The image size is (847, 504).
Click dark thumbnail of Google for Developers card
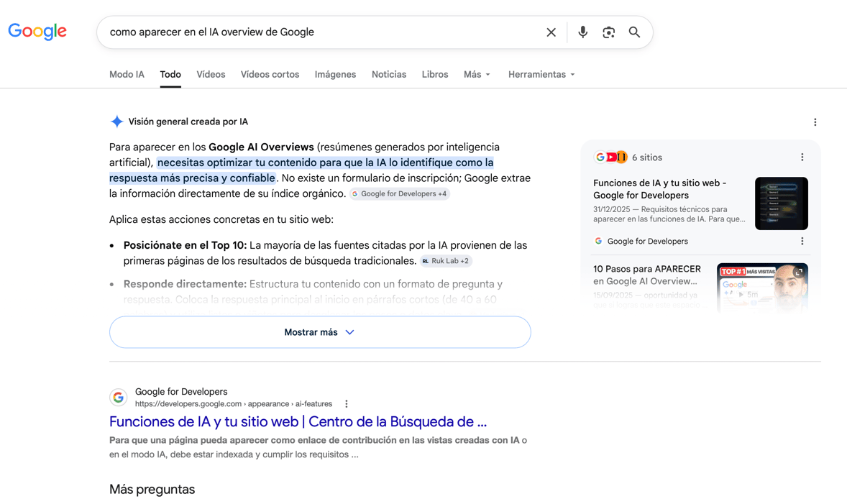pyautogui.click(x=781, y=203)
